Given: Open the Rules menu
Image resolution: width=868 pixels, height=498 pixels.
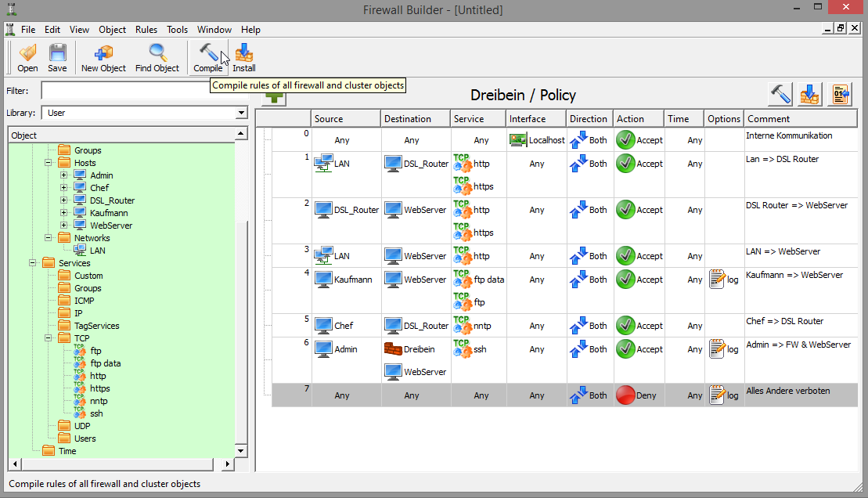Looking at the screenshot, I should [146, 30].
